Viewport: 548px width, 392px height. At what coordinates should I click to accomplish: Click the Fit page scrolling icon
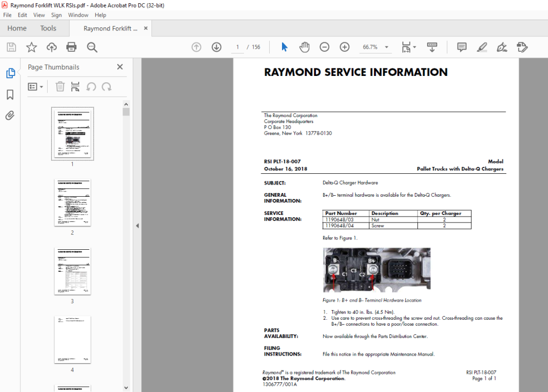click(406, 47)
